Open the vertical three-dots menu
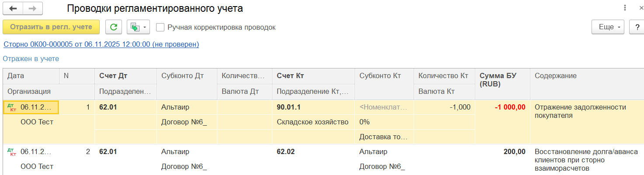 point(625,8)
